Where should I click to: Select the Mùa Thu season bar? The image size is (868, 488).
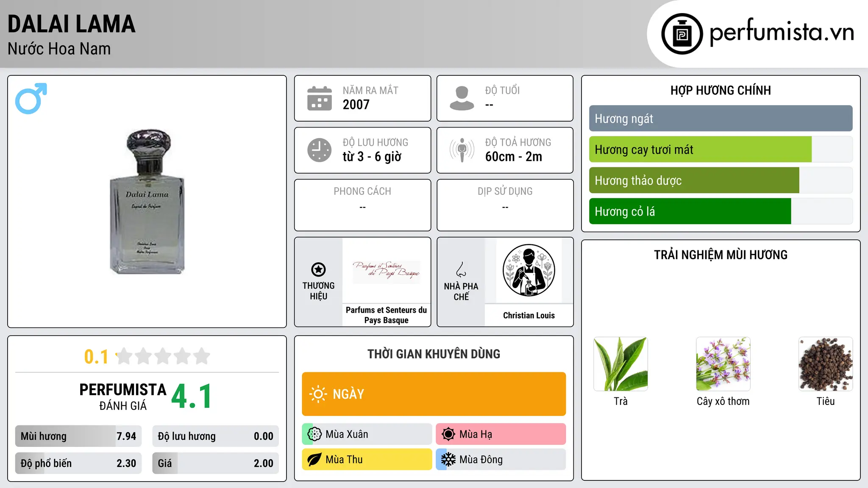367,460
